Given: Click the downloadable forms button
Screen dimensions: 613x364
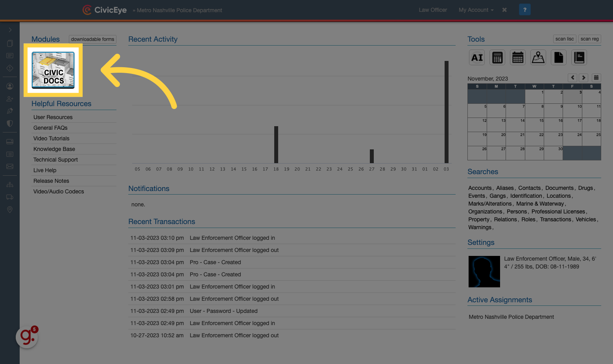Looking at the screenshot, I should point(92,39).
